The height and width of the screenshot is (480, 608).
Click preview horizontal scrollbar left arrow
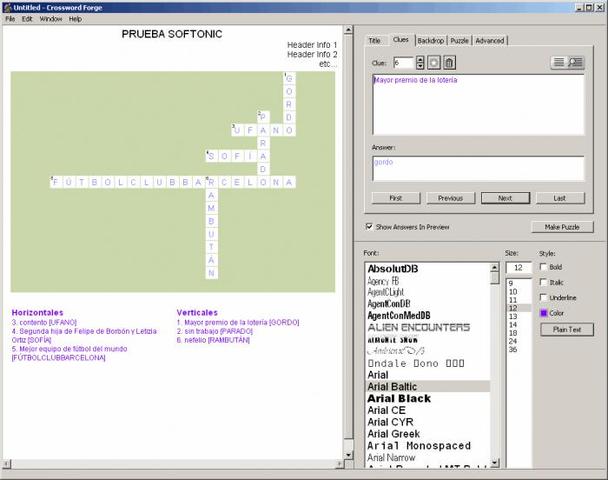coord(7,463)
